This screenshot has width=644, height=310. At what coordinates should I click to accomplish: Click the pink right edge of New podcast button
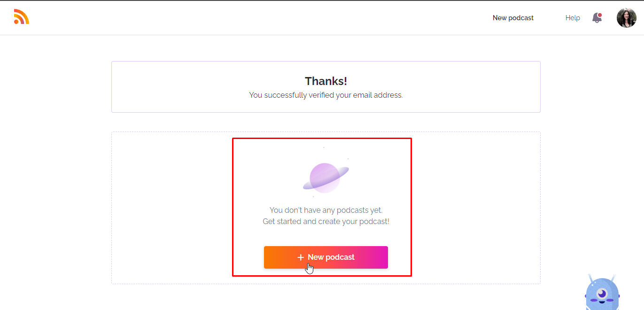381,257
